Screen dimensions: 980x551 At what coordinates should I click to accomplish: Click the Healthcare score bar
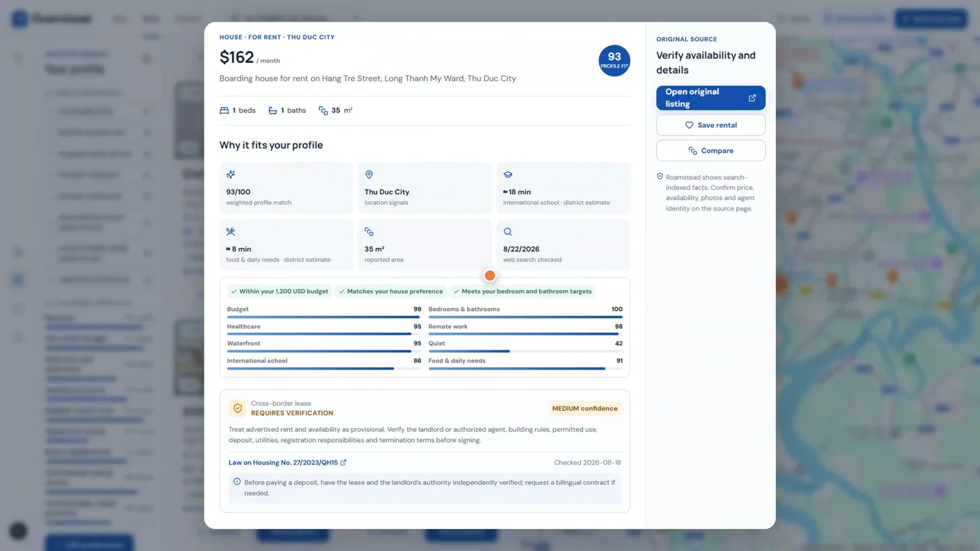(324, 334)
